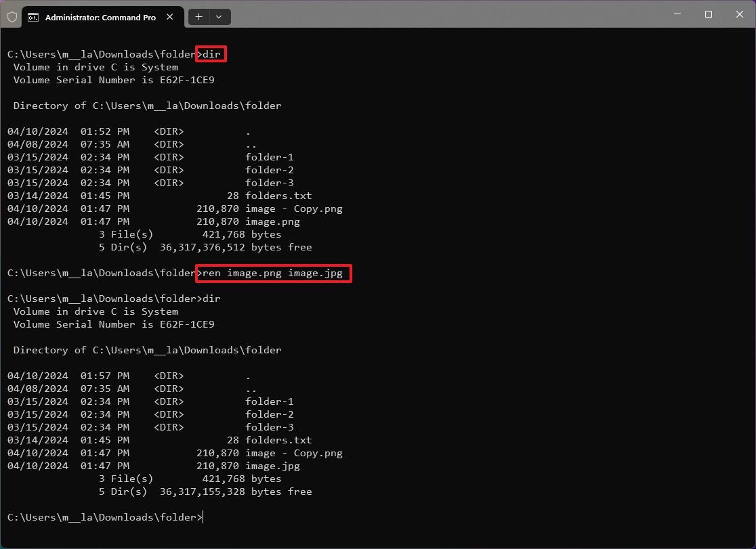Click the Command Prompt icon on the tab
Viewport: 756px width, 549px height.
pyautogui.click(x=32, y=18)
